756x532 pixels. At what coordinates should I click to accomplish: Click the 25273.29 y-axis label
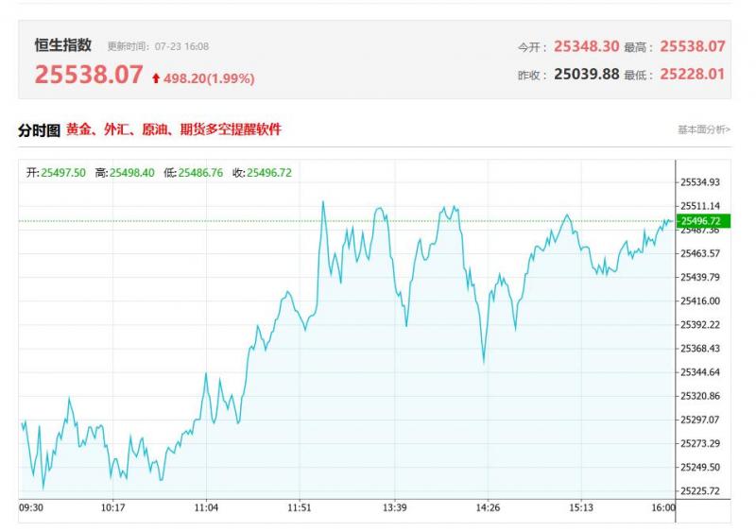(x=700, y=443)
